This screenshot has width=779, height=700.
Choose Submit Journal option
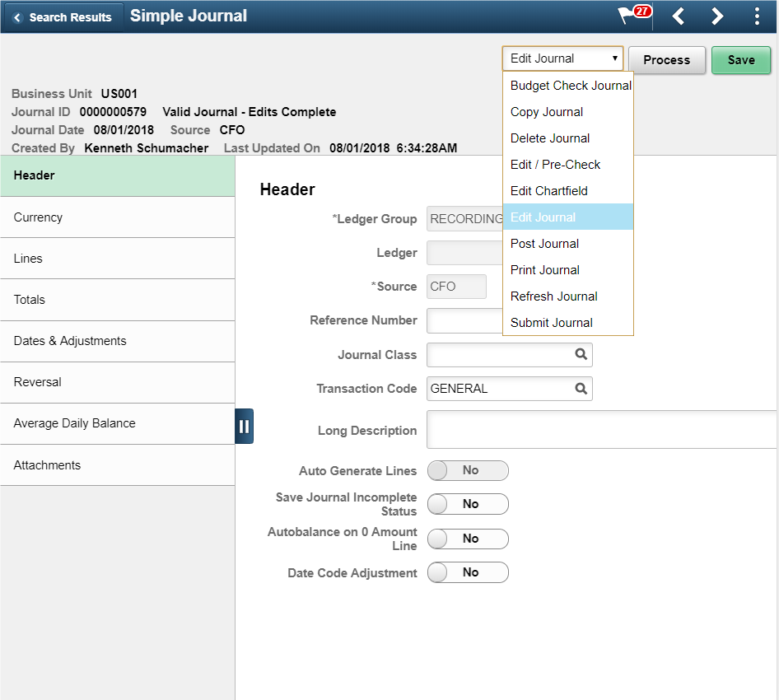pyautogui.click(x=568, y=323)
